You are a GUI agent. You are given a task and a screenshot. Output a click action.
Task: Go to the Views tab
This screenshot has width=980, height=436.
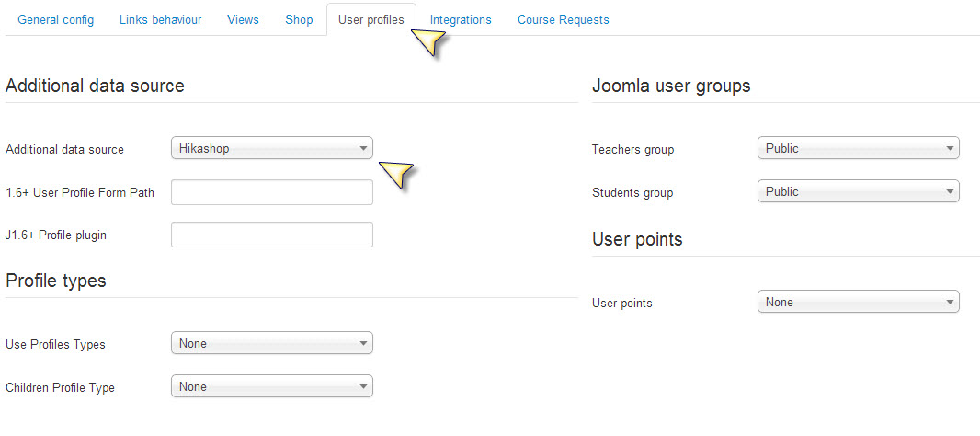243,19
